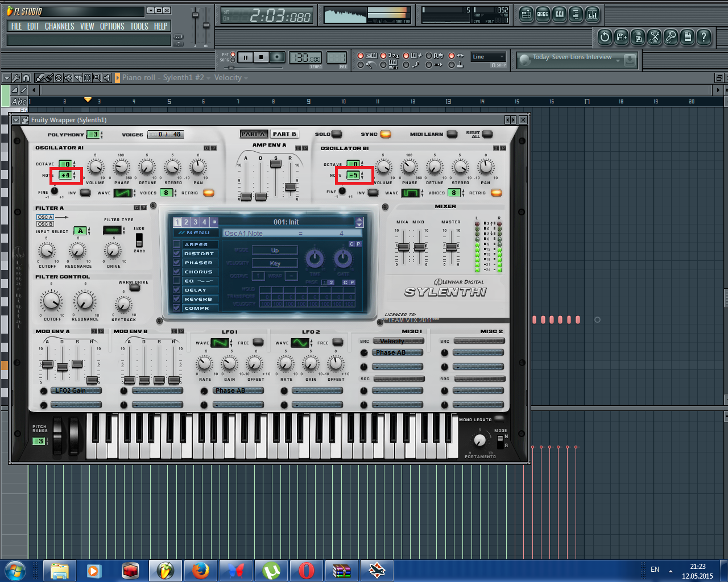Toggle the SYNC button in Sylenth1
The height and width of the screenshot is (582, 728).
[386, 134]
